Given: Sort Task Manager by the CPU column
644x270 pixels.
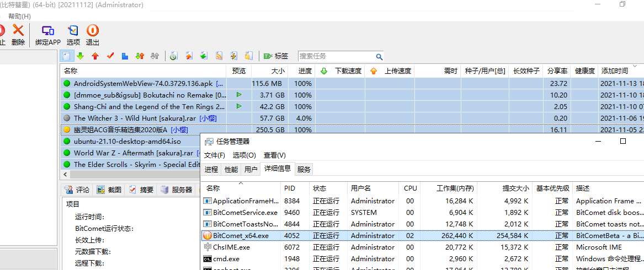Looking at the screenshot, I should 411,188.
